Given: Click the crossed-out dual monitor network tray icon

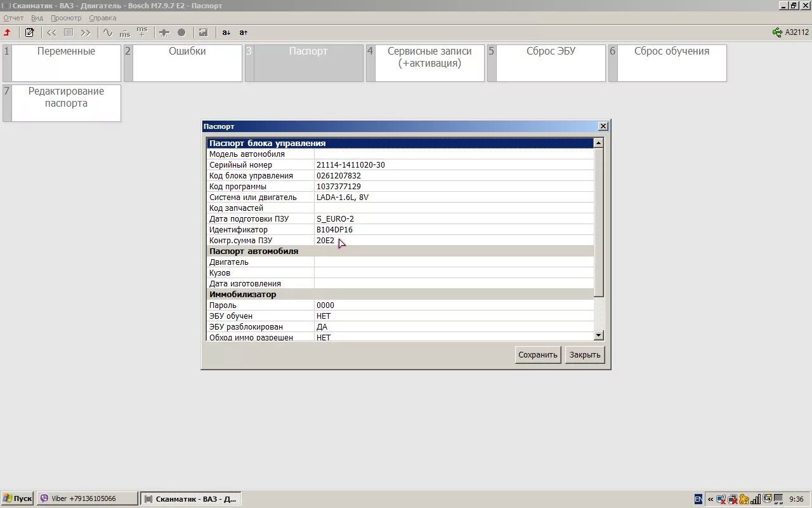Looking at the screenshot, I should [733, 499].
